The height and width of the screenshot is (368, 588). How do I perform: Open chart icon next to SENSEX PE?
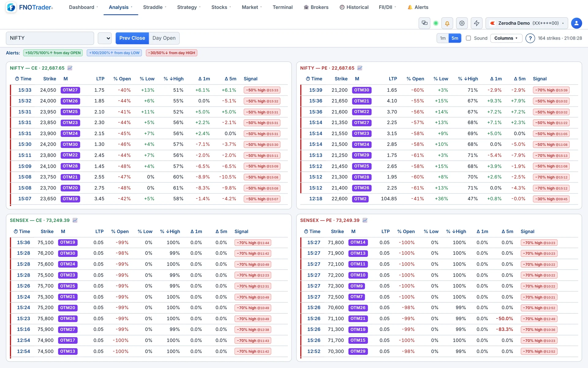(365, 220)
